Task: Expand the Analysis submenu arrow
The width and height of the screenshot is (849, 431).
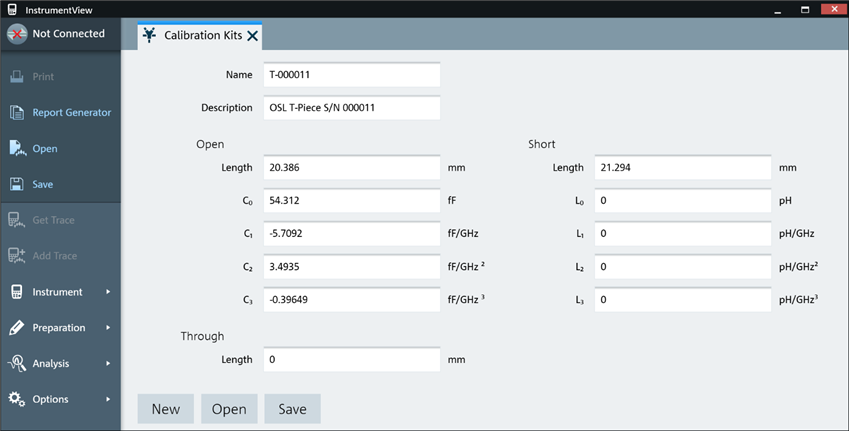Action: [x=108, y=363]
